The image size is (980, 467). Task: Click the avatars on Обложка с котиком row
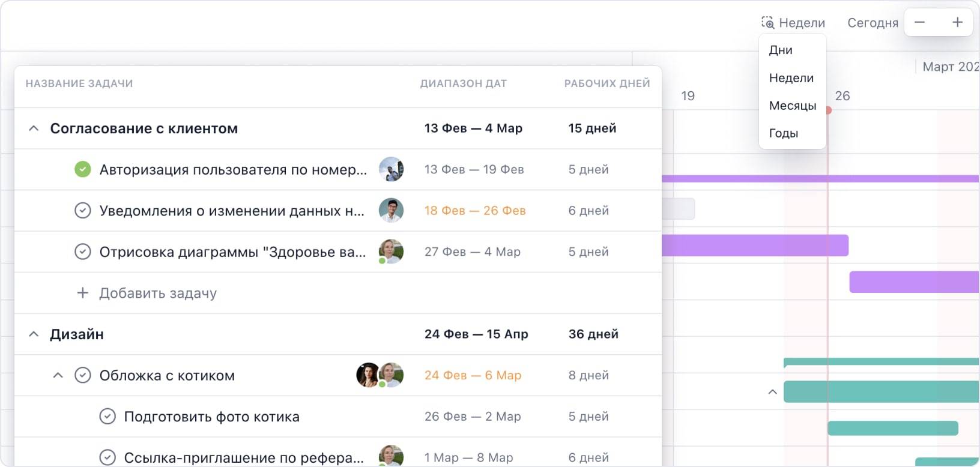click(x=380, y=375)
